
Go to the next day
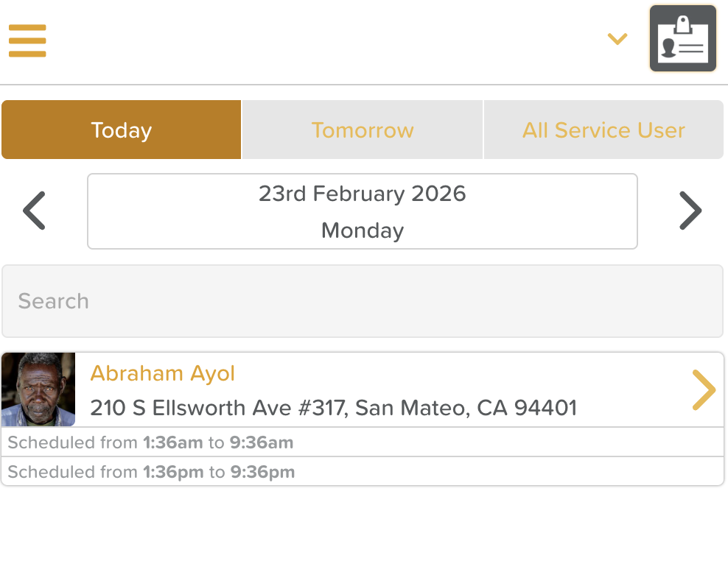690,211
